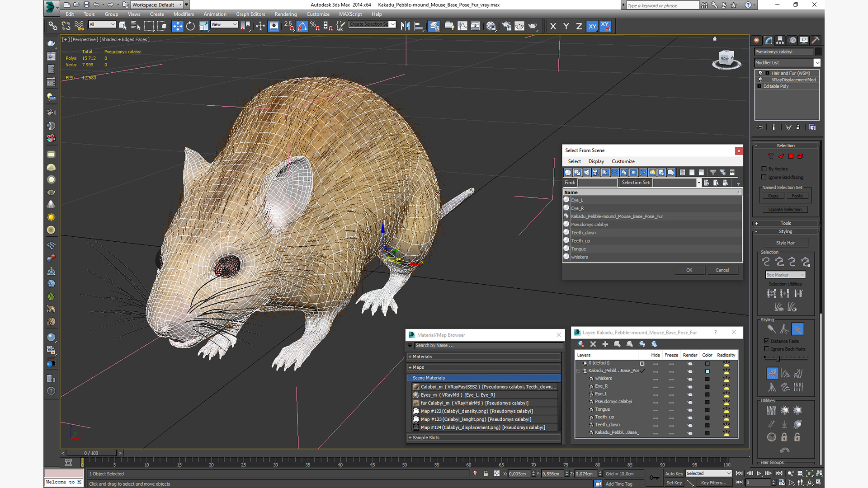This screenshot has height=488, width=868.
Task: Open the Select by Name tool
Action: tap(135, 26)
